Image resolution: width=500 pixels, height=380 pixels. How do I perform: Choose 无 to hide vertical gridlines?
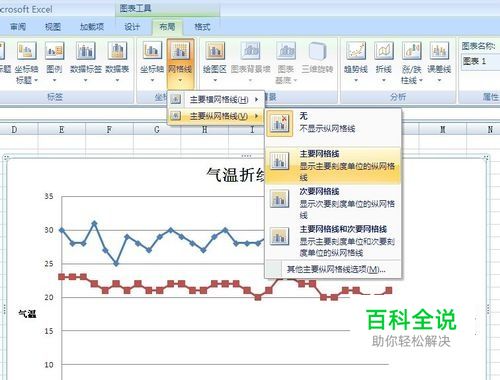[x=333, y=123]
